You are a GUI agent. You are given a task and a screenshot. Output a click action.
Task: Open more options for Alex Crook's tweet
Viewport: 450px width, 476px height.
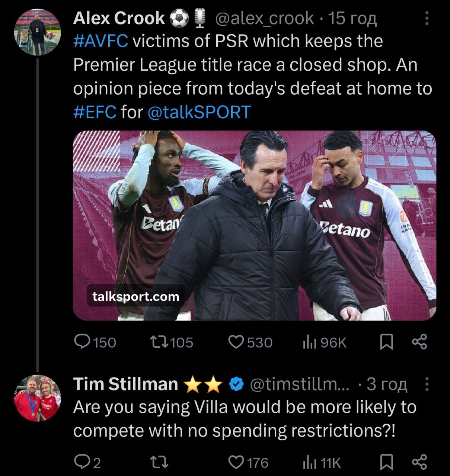(x=427, y=19)
